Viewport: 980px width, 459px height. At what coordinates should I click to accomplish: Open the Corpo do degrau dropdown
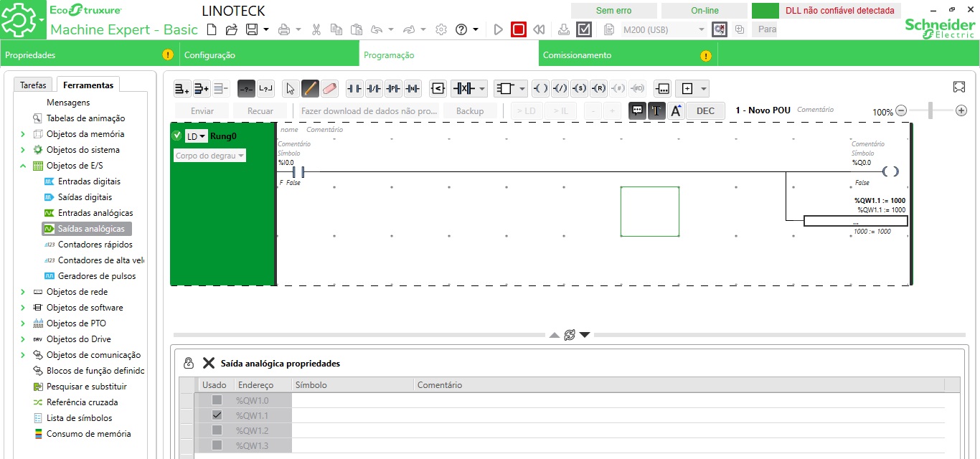click(x=210, y=156)
